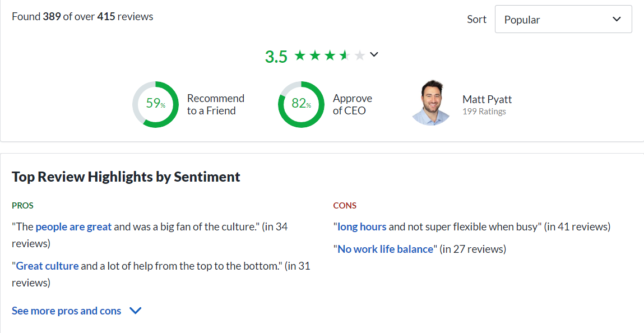This screenshot has height=333, width=644.
Task: Expand the rating breakdown arrow beside the stars
Action: tap(374, 54)
